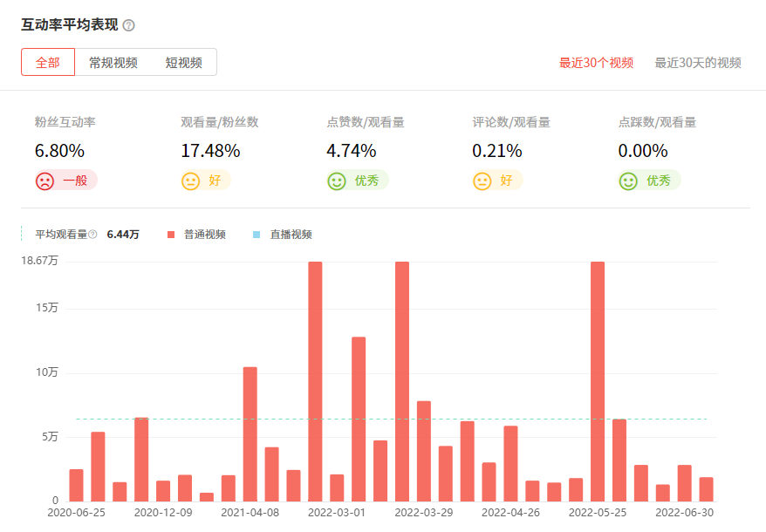
Task: Click the tall bar near 2022-05-25
Action: click(x=597, y=375)
